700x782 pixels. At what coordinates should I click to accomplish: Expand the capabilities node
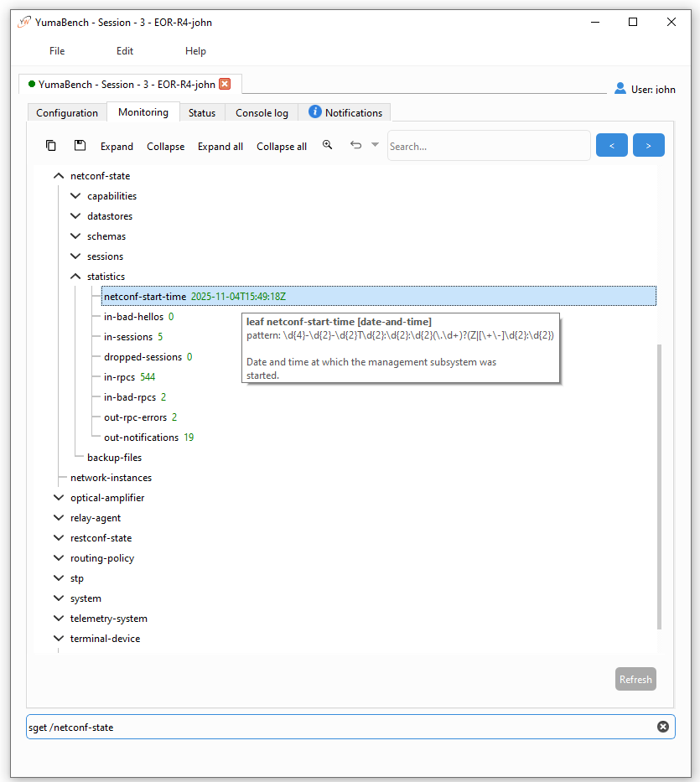(x=75, y=196)
